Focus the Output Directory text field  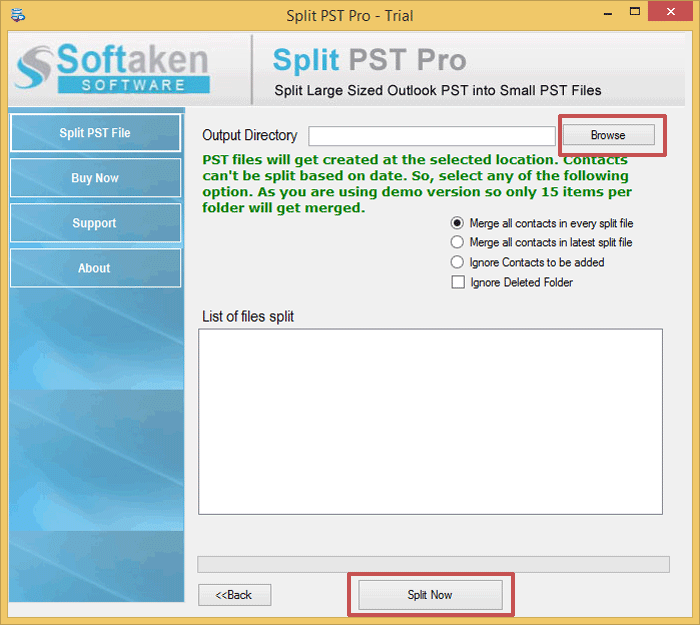pyautogui.click(x=432, y=136)
